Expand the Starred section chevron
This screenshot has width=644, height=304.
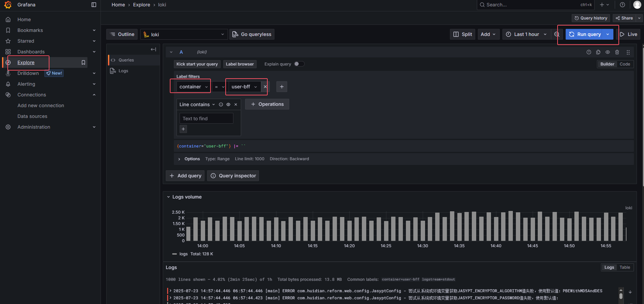[94, 41]
